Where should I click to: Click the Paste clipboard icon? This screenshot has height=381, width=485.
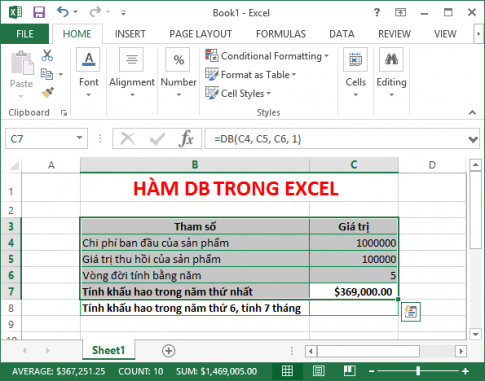pyautogui.click(x=22, y=63)
